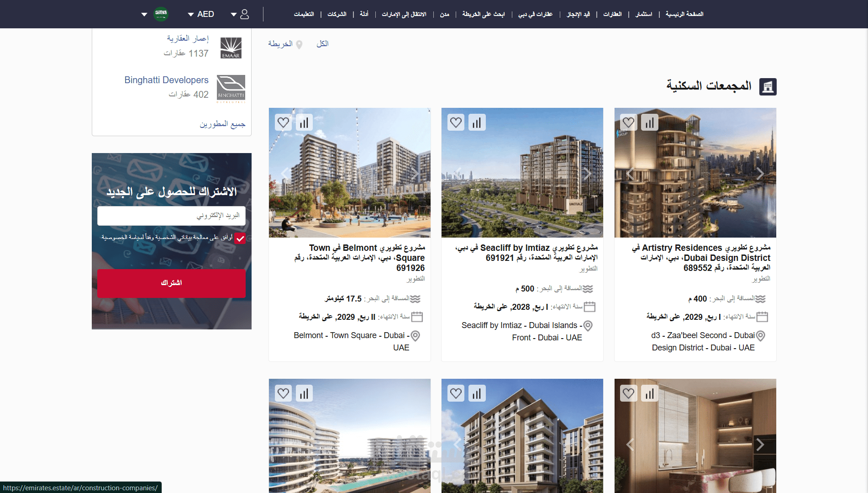The width and height of the screenshot is (868, 493).
Task: Open جميع المطورين all developers link
Action: (x=222, y=124)
